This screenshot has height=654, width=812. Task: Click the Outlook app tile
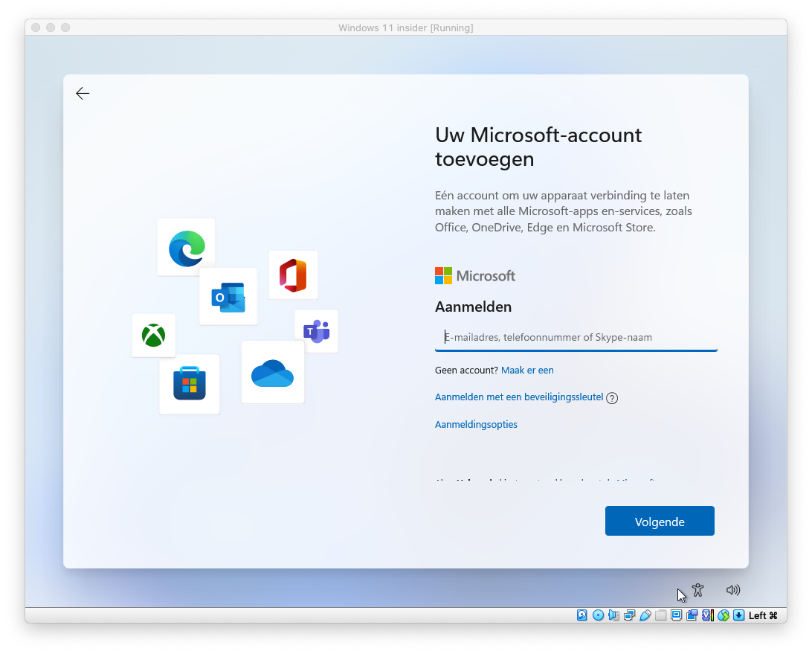point(228,297)
